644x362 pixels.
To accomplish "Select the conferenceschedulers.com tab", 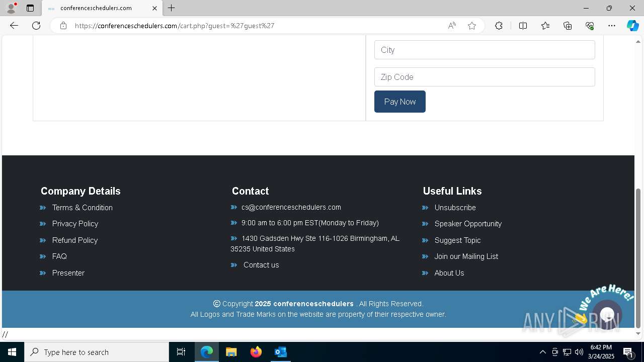I will (x=102, y=8).
